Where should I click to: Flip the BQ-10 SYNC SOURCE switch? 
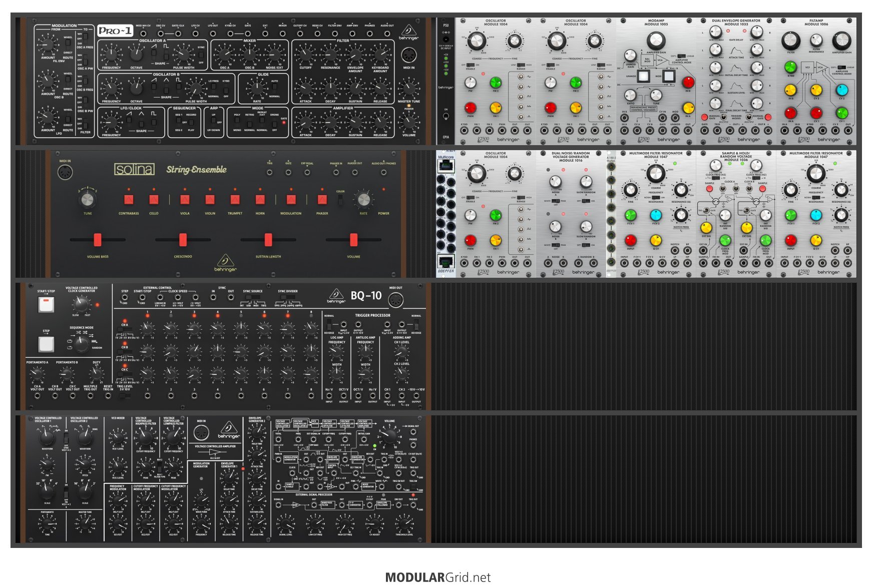[253, 298]
